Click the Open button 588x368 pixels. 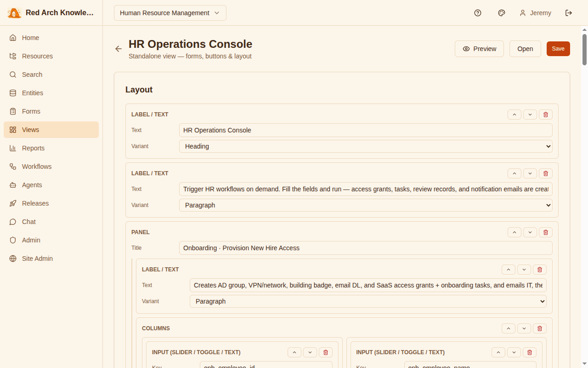tap(525, 49)
